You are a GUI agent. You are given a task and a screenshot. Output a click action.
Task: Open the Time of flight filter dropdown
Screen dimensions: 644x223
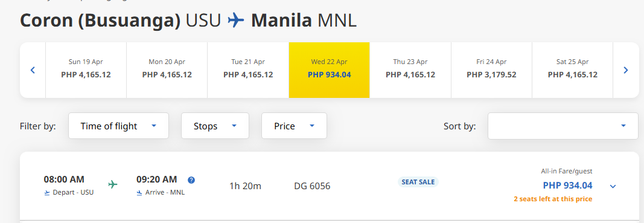click(119, 126)
